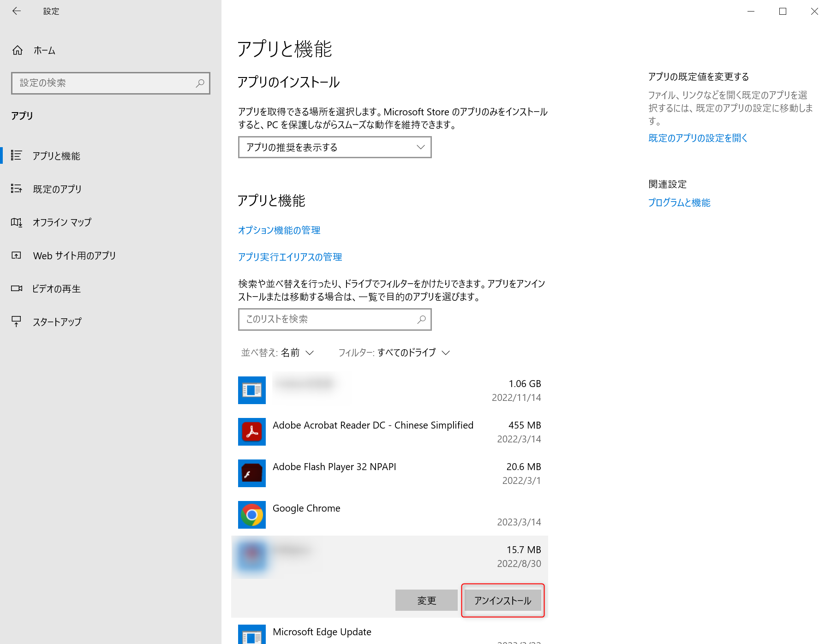This screenshot has height=644, width=831.
Task: Click the magnifier in このリストを検索 box
Action: pos(421,319)
